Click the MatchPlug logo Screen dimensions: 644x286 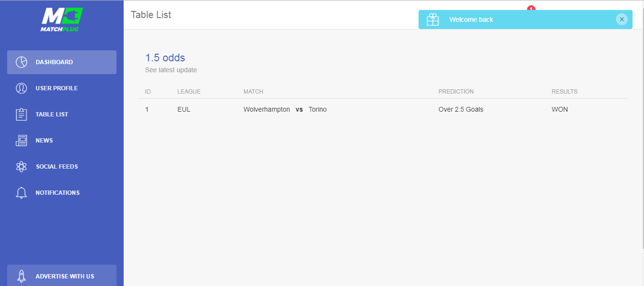[x=62, y=19]
